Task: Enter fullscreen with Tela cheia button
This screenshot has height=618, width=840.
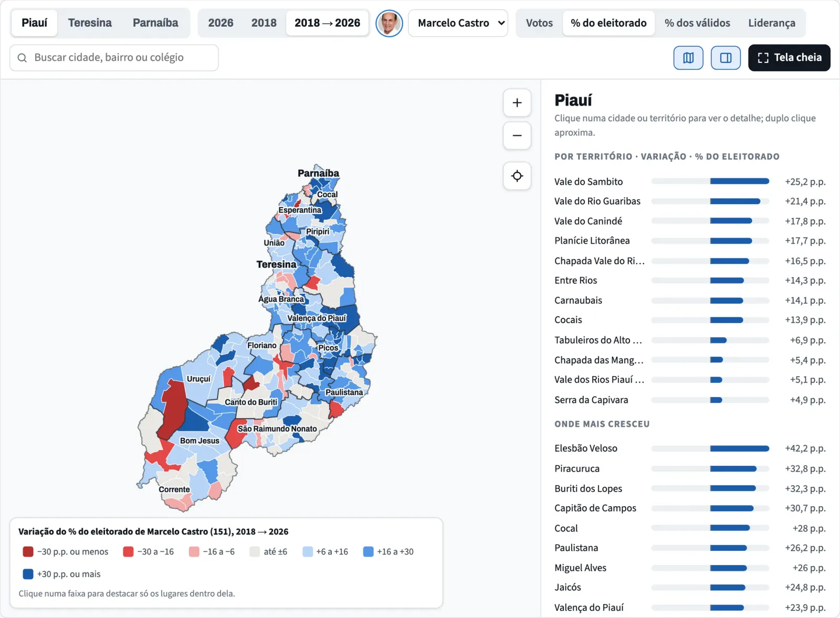Action: pyautogui.click(x=789, y=58)
